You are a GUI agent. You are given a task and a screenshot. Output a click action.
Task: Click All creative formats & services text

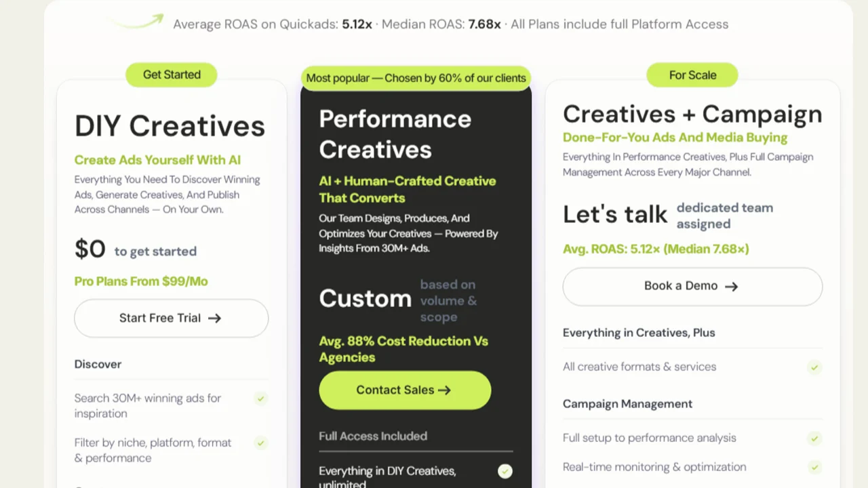point(639,367)
